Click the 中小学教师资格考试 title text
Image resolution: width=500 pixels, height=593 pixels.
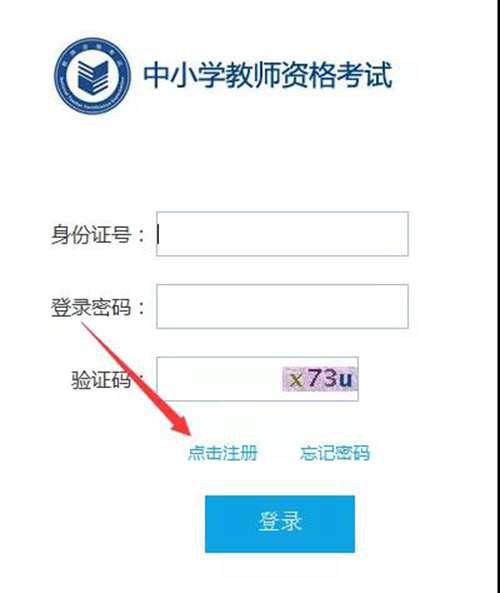click(x=267, y=76)
